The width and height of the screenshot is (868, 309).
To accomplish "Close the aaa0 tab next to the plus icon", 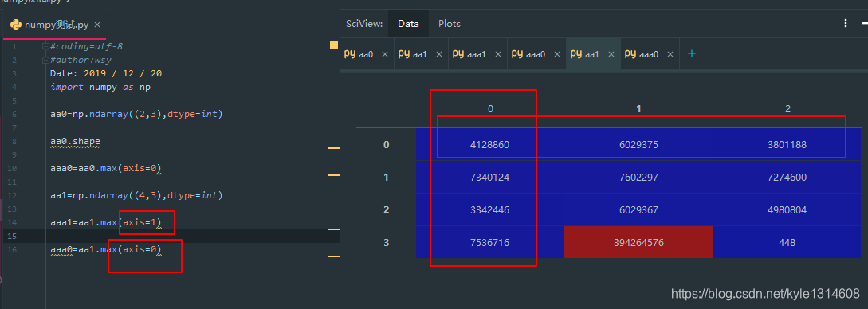I will click(x=670, y=54).
